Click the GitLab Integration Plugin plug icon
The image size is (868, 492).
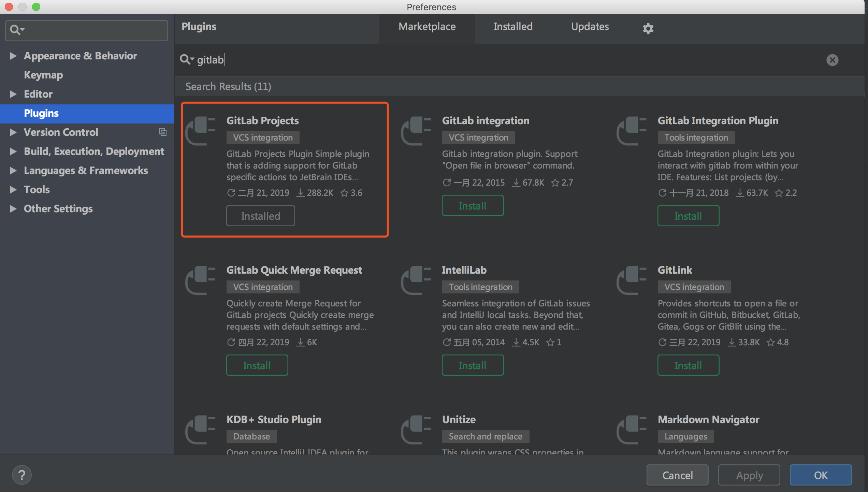click(632, 131)
